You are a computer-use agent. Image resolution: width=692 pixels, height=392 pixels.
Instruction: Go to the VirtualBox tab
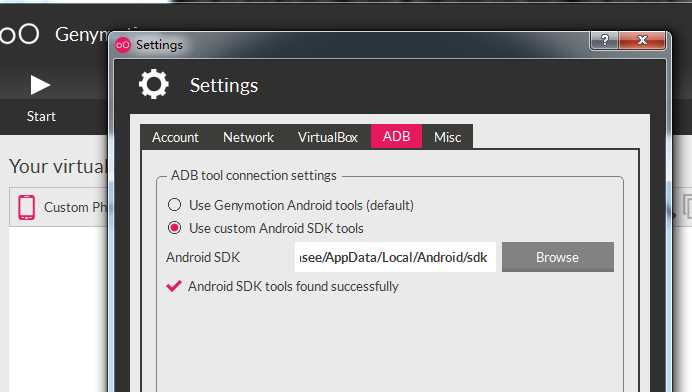327,137
